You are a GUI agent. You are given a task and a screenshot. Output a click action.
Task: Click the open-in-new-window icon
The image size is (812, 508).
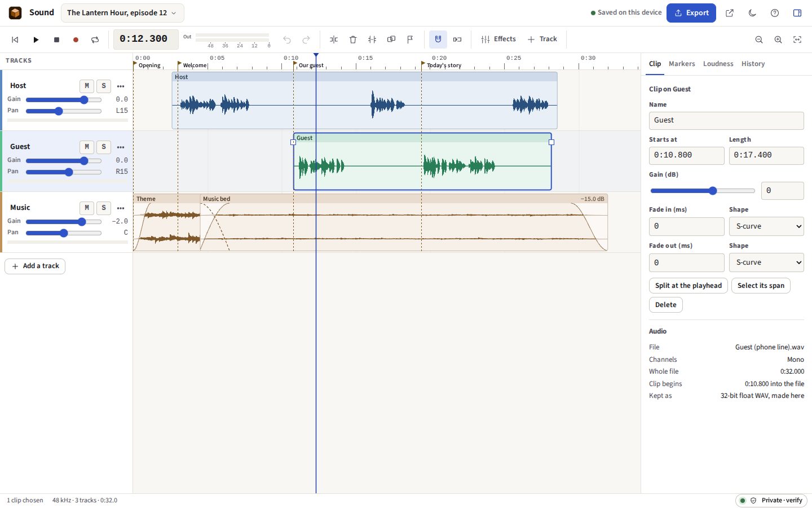click(x=730, y=13)
